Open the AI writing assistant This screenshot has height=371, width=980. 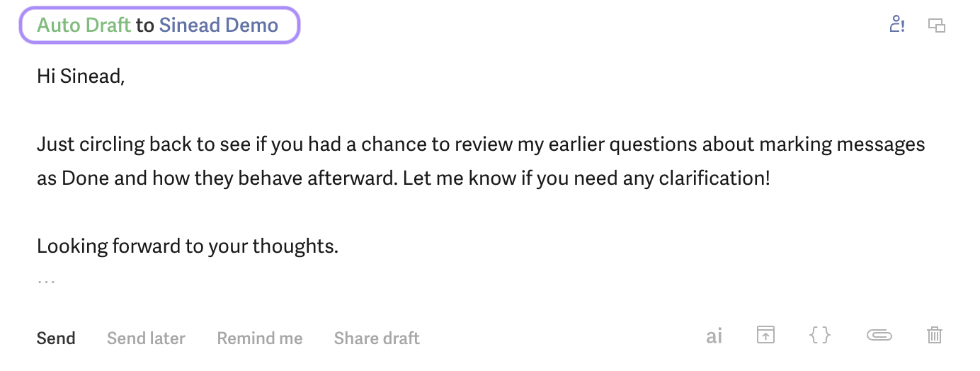tap(714, 336)
